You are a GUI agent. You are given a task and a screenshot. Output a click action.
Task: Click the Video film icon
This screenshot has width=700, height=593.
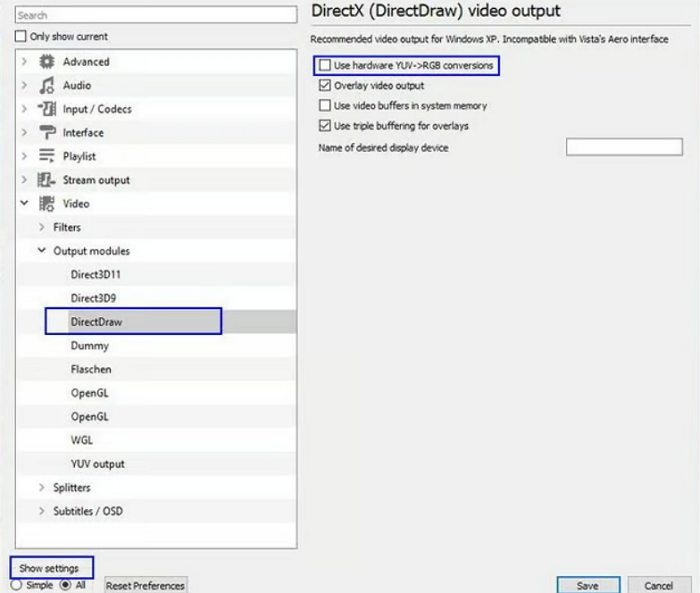[46, 204]
